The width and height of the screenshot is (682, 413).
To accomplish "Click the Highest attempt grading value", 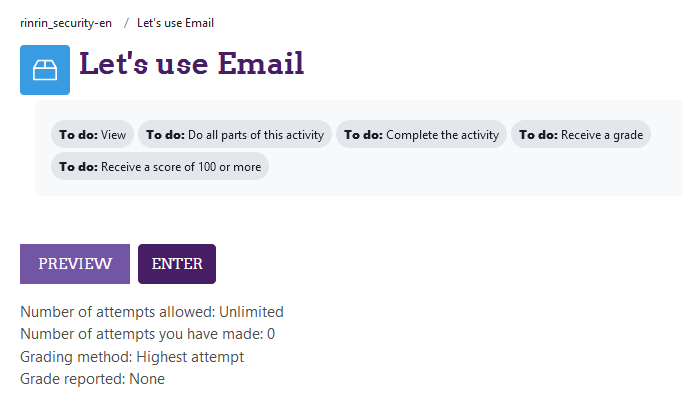I will pyautogui.click(x=191, y=356).
